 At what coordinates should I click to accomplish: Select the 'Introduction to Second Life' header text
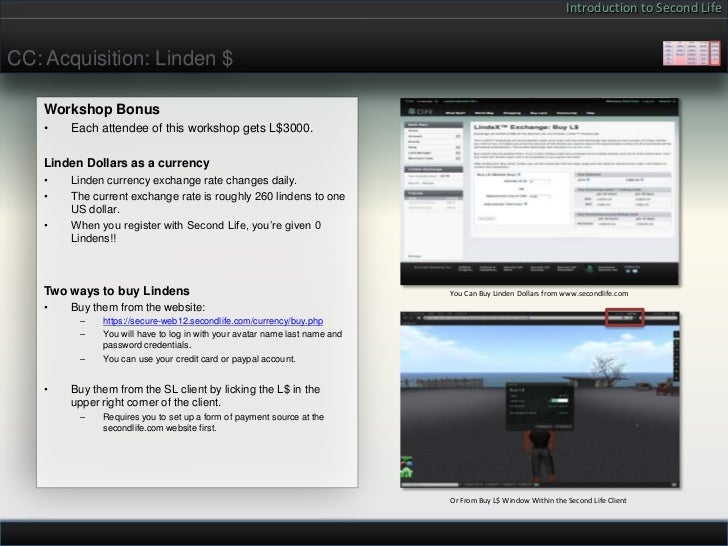644,8
